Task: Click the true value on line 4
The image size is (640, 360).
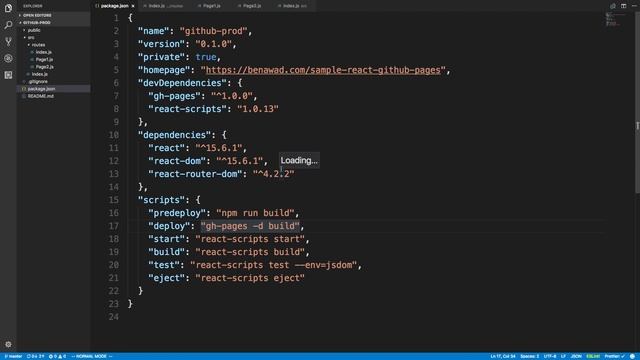Action: (x=206, y=57)
